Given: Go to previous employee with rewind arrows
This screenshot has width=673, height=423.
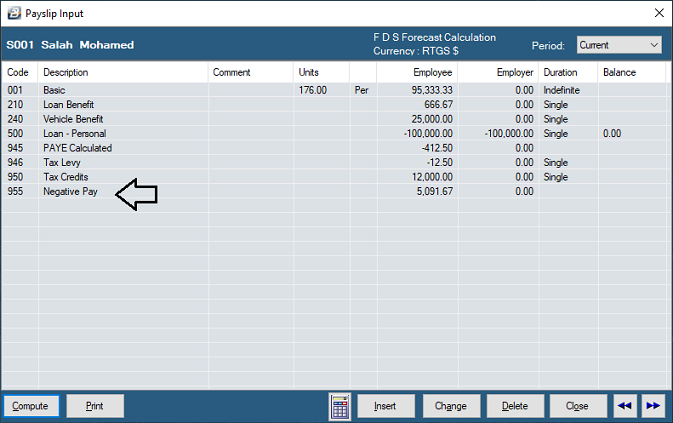Looking at the screenshot, I should tap(624, 406).
